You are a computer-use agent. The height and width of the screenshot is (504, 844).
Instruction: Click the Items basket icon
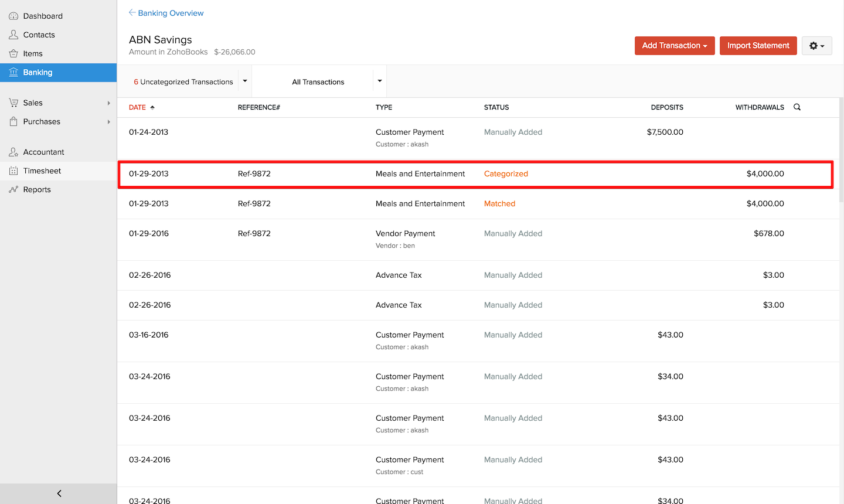(13, 53)
